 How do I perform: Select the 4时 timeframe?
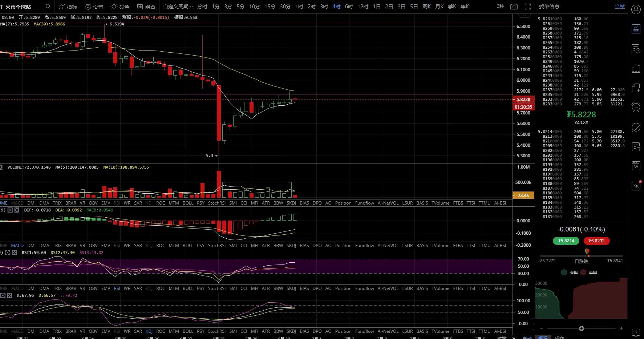tap(336, 7)
